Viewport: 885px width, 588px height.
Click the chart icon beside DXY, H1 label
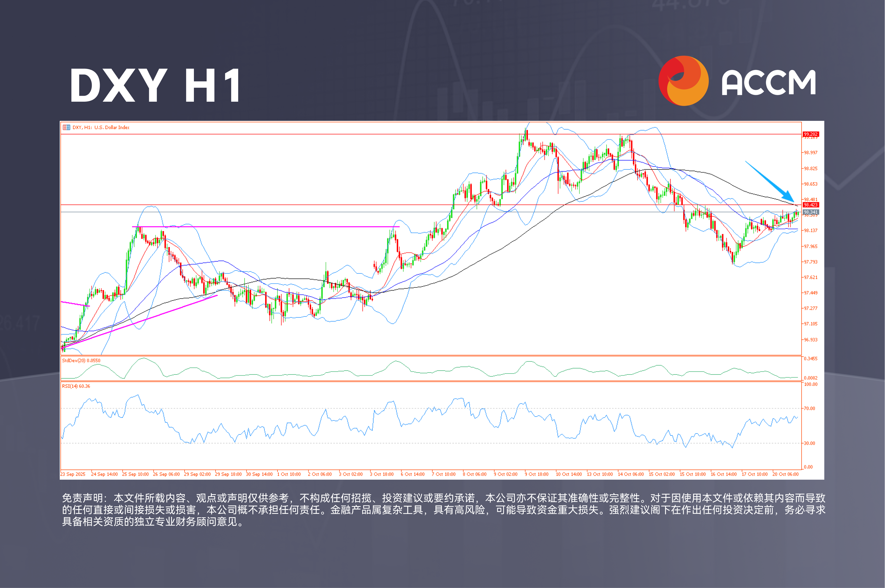tap(66, 127)
